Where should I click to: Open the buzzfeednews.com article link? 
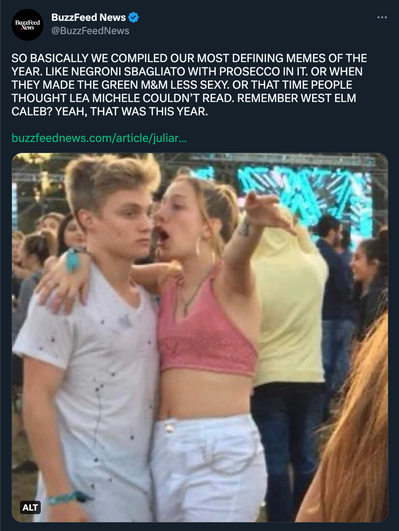tap(99, 138)
